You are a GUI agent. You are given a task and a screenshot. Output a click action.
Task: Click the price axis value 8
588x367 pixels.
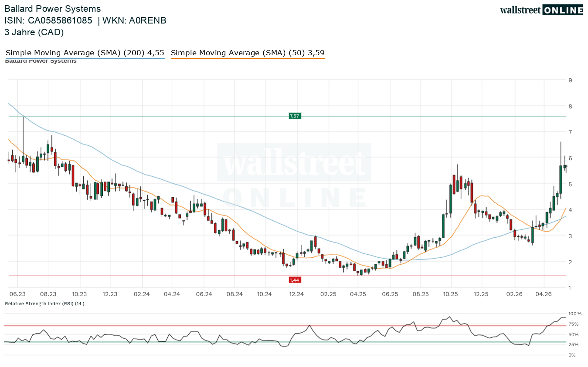(570, 106)
